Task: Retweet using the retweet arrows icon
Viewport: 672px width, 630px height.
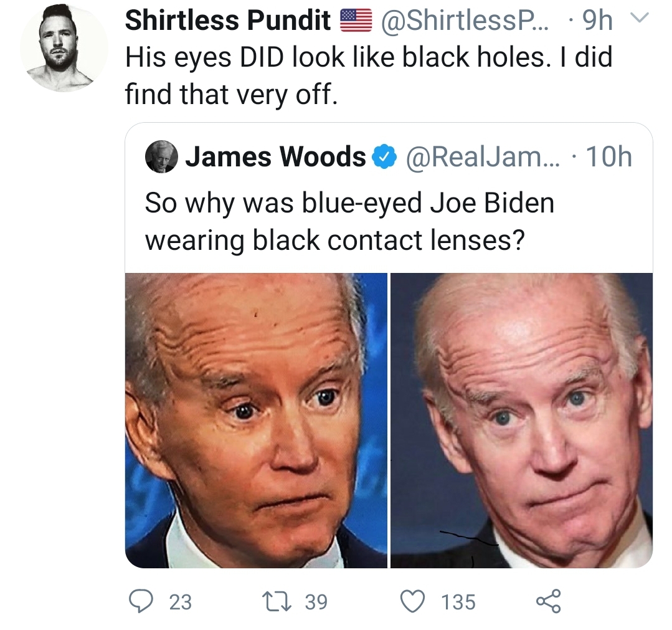Action: point(278,601)
